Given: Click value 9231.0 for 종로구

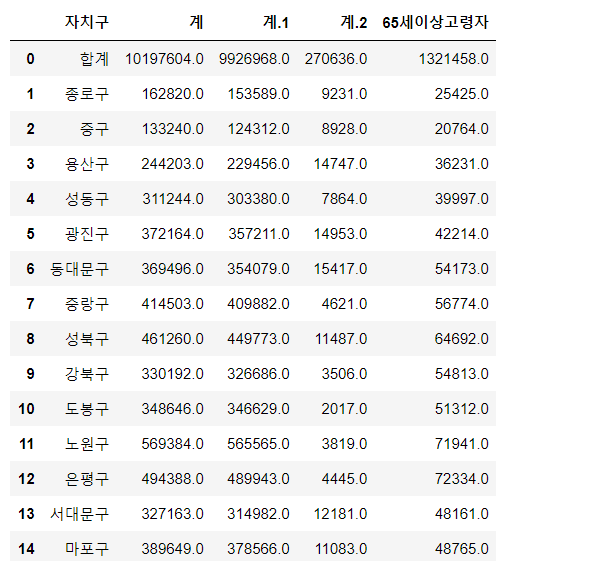Looking at the screenshot, I should pyautogui.click(x=344, y=94).
